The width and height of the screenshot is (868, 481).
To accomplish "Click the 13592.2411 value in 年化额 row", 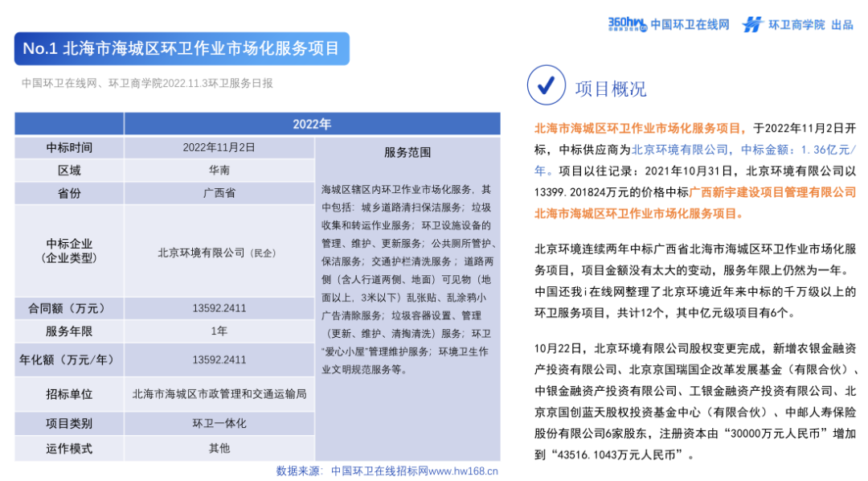I will pos(219,360).
